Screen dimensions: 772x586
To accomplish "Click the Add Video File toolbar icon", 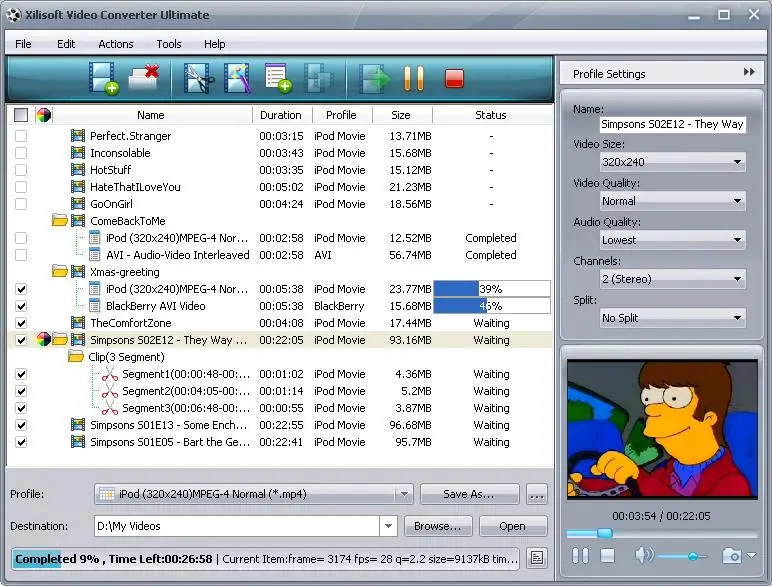I will [x=103, y=78].
